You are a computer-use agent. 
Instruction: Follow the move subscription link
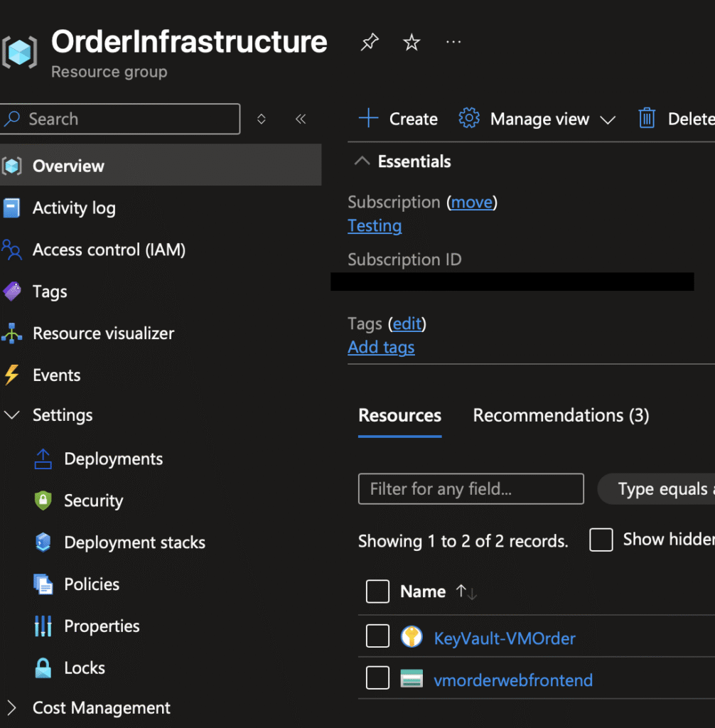pyautogui.click(x=472, y=203)
